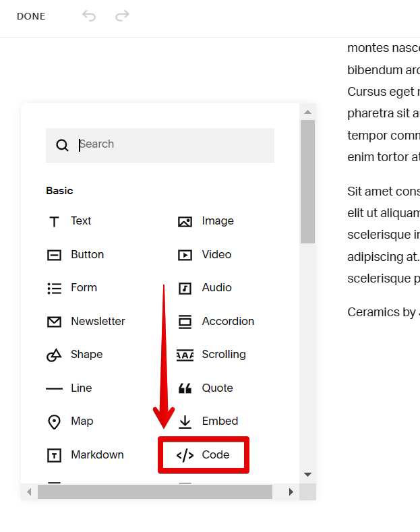Pick the Shape block icon
Viewport: 420px width, 532px height.
(x=55, y=355)
